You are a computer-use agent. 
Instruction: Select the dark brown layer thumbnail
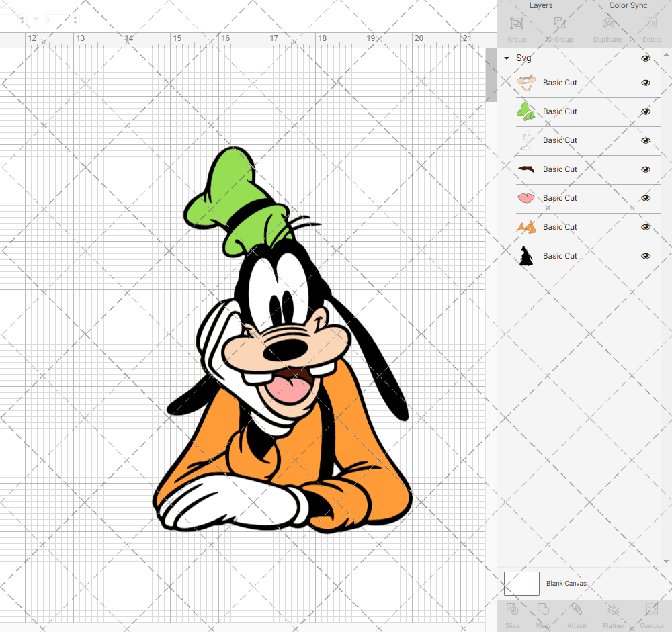coord(526,169)
